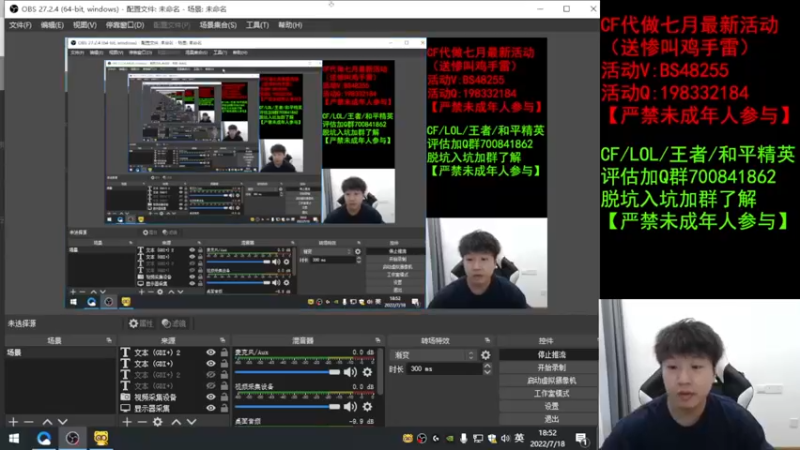
Task: Open the 视图(V) menu
Action: (x=84, y=25)
